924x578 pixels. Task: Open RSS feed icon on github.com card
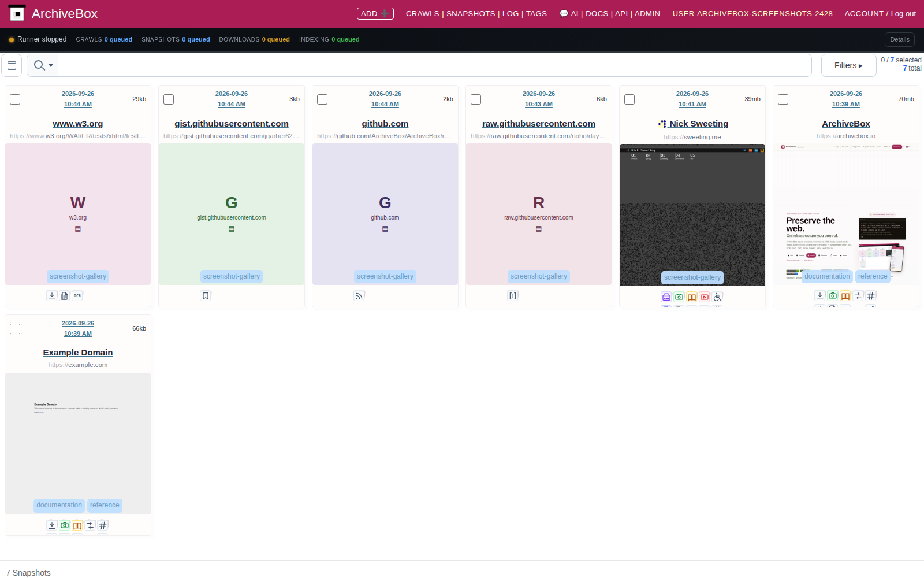(x=359, y=295)
